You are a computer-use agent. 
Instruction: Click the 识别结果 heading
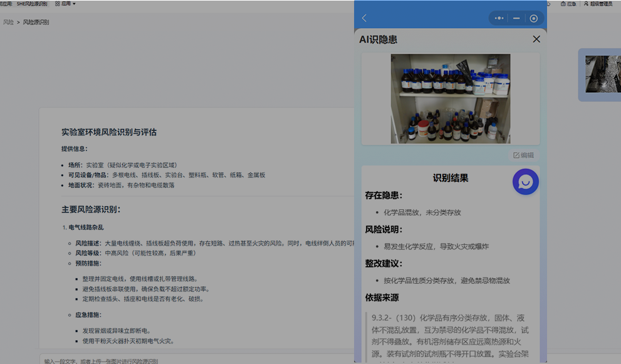point(450,178)
